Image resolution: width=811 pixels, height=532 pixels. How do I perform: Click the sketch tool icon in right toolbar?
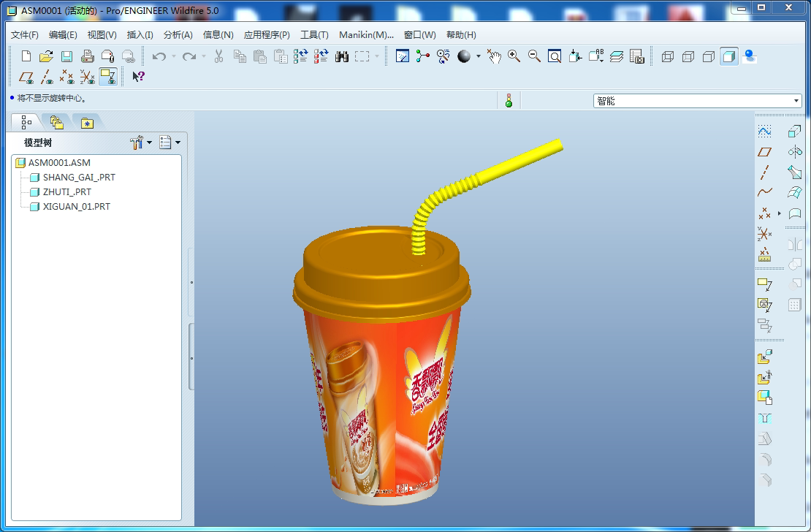pos(764,131)
